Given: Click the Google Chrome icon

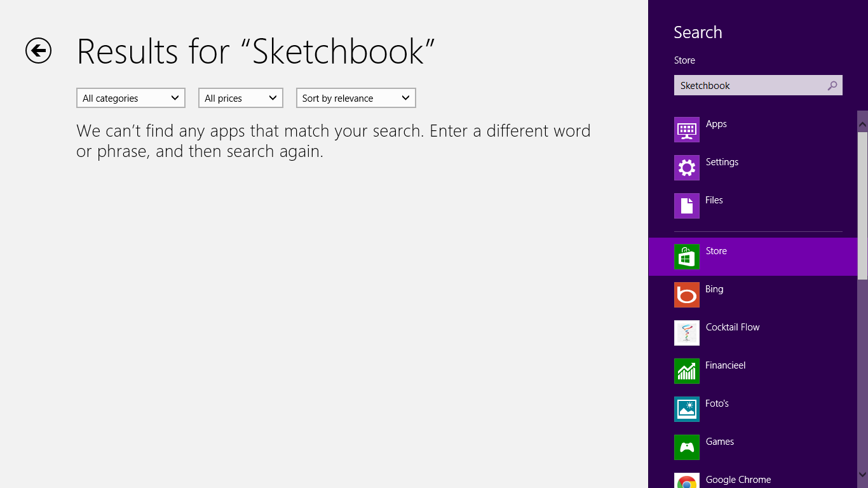Looking at the screenshot, I should 687,481.
